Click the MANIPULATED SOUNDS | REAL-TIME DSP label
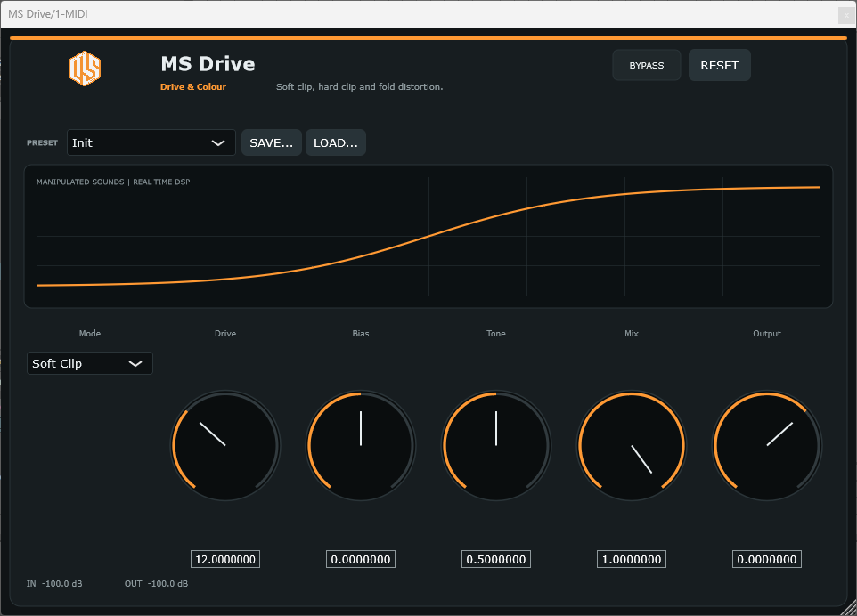This screenshot has width=857, height=616. click(113, 182)
